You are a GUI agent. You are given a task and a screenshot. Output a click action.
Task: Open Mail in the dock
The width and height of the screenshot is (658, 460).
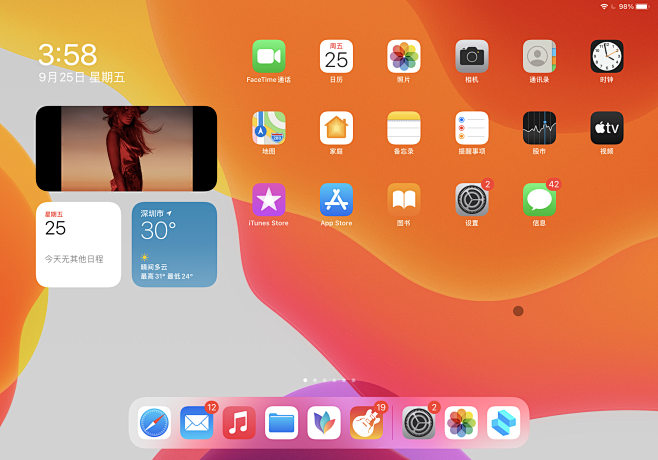tap(197, 423)
